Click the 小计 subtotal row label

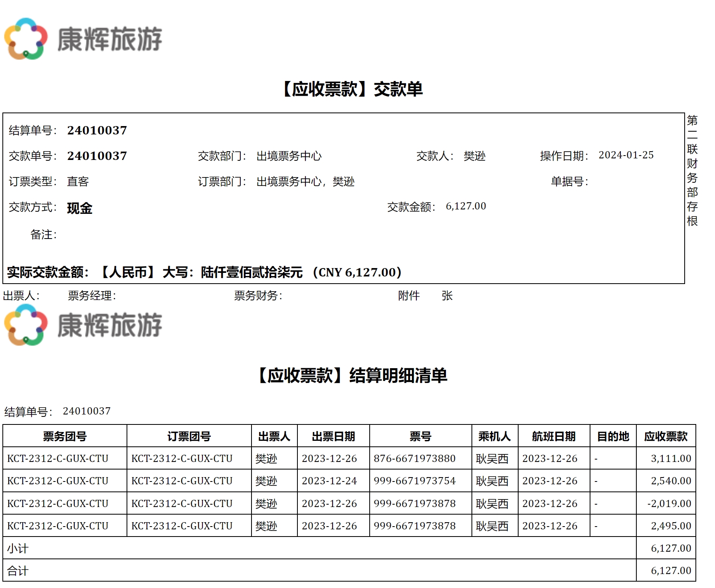(18, 549)
